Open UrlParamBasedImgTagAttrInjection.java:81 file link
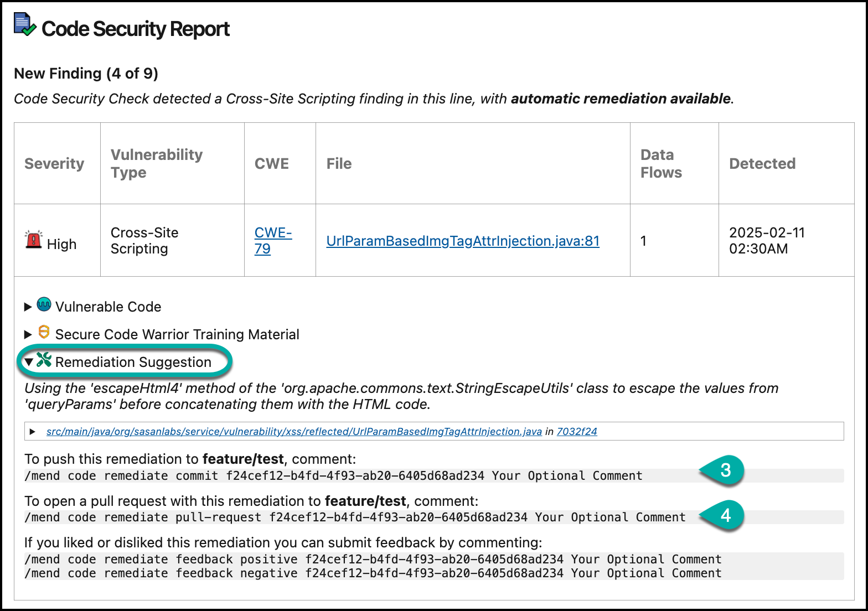The height and width of the screenshot is (611, 868). [462, 241]
